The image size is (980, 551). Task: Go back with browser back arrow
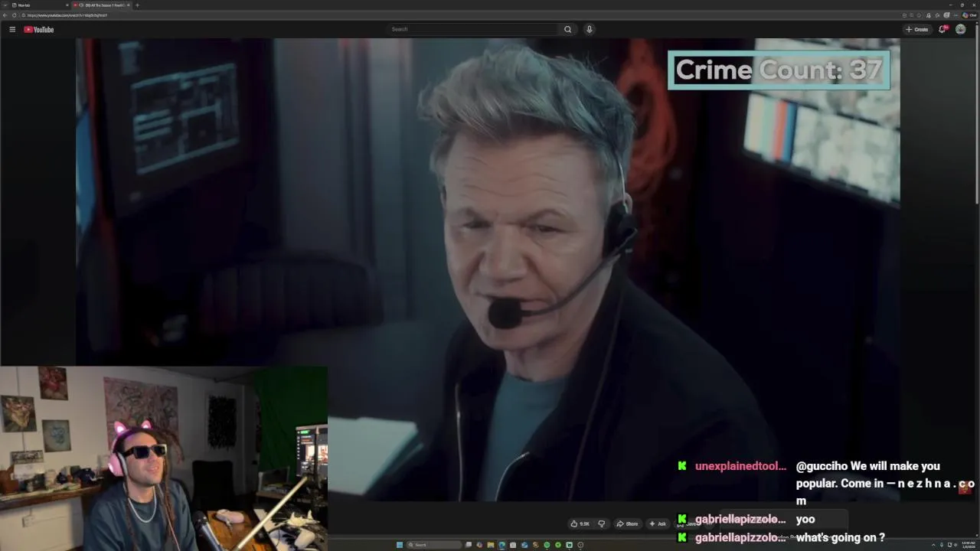(x=5, y=15)
